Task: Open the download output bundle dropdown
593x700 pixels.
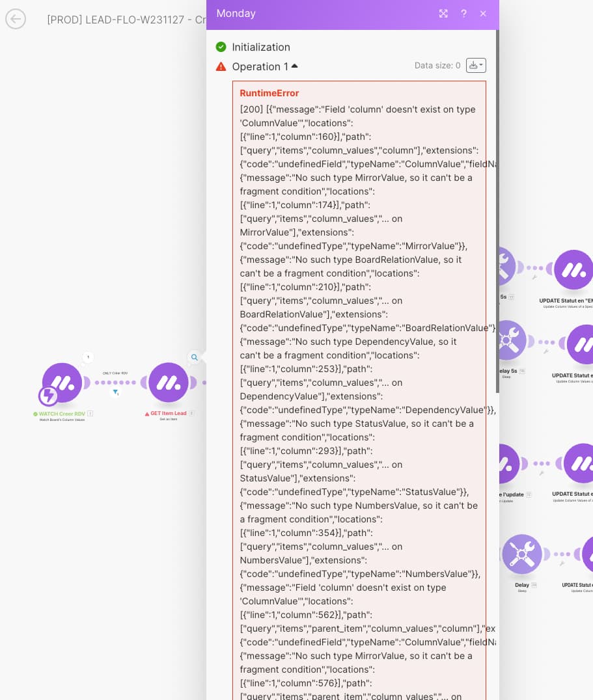Action: coord(476,65)
